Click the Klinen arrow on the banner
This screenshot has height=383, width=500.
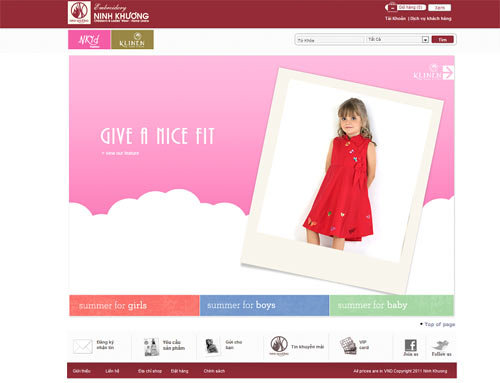click(448, 72)
